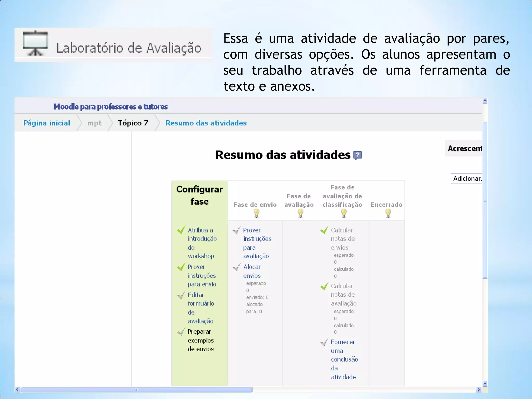Viewport: 532px width, 399px height.
Task: Click Preparar exemplos de envios text
Action: (x=201, y=340)
